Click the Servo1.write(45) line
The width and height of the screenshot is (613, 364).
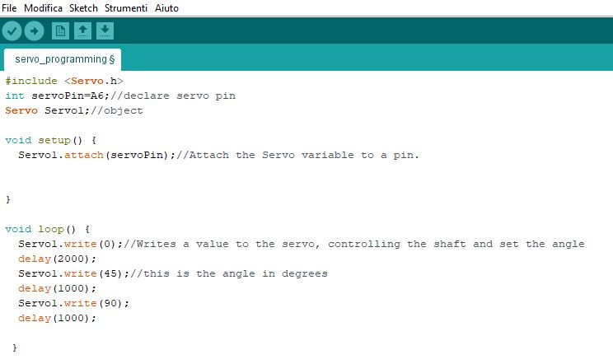(173, 273)
